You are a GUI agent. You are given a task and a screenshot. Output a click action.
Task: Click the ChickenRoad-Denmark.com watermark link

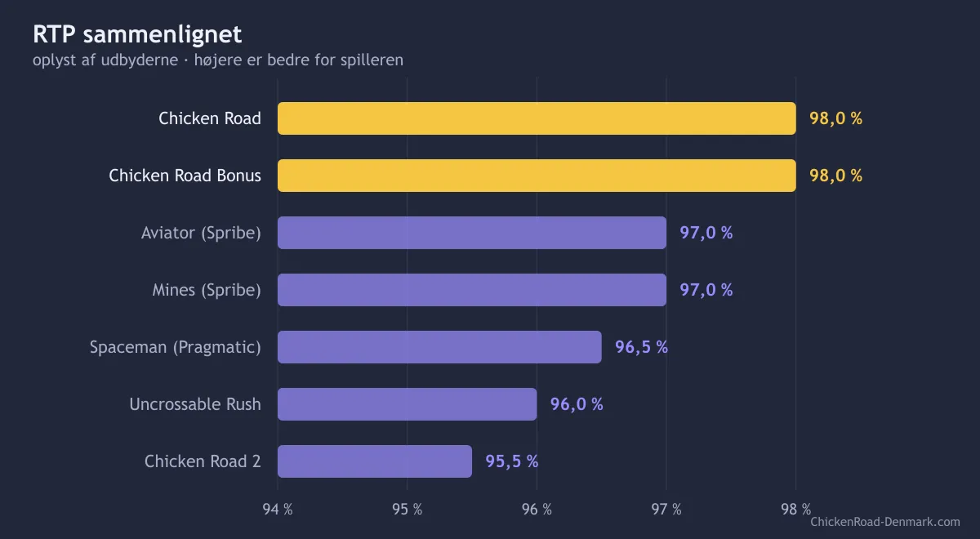(885, 522)
